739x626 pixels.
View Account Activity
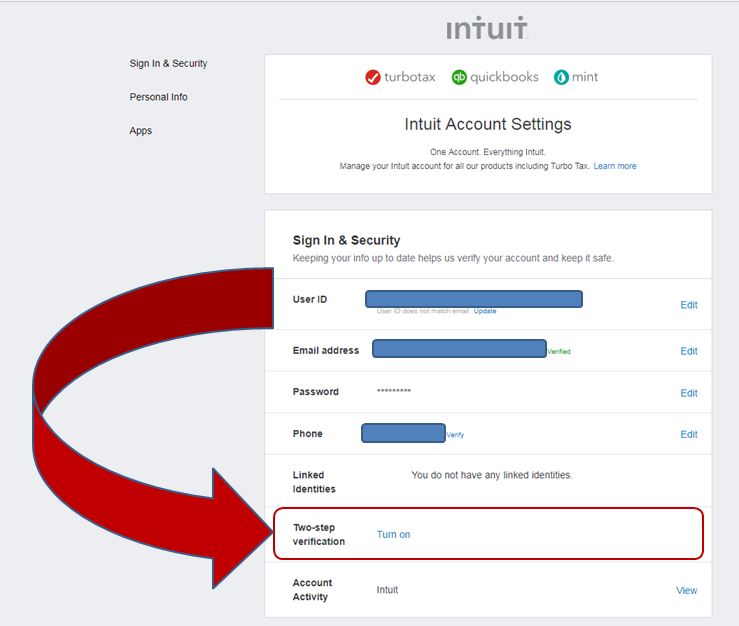click(x=686, y=590)
